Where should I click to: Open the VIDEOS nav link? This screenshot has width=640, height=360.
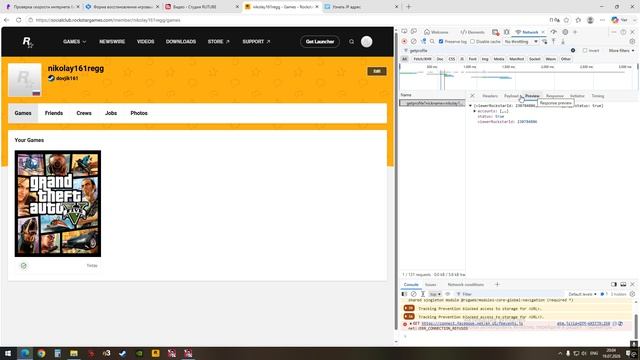[x=145, y=42]
